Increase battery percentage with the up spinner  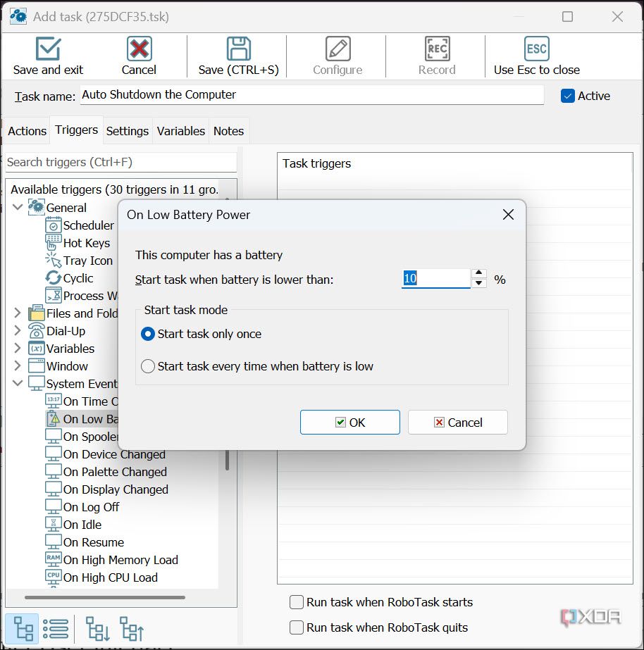tap(479, 274)
